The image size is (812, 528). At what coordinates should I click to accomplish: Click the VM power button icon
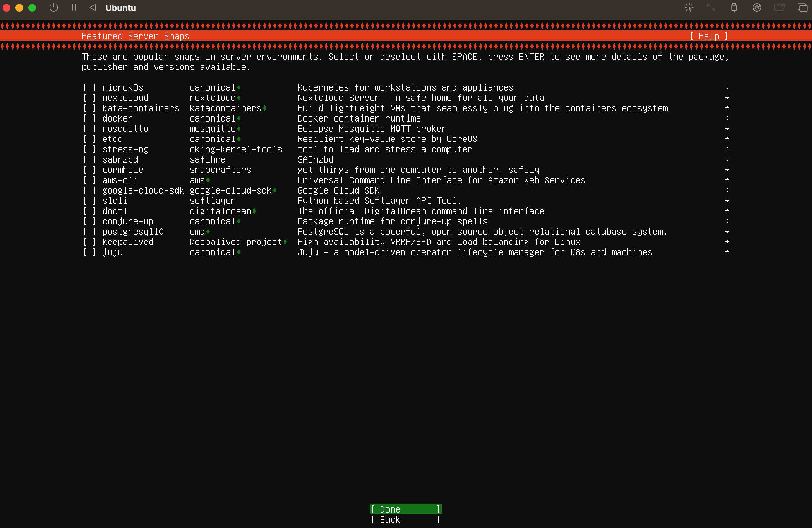(x=54, y=7)
